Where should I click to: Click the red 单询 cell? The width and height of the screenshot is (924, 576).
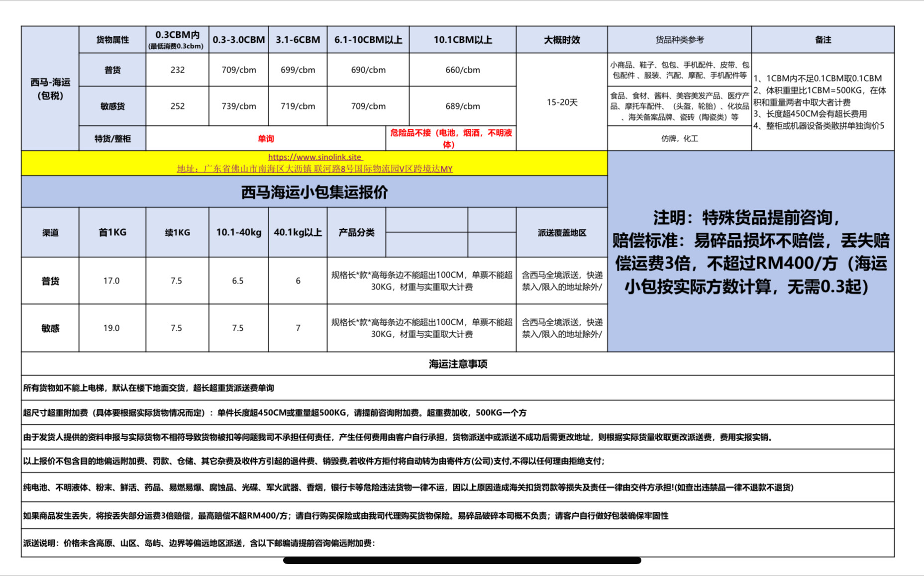(x=266, y=139)
